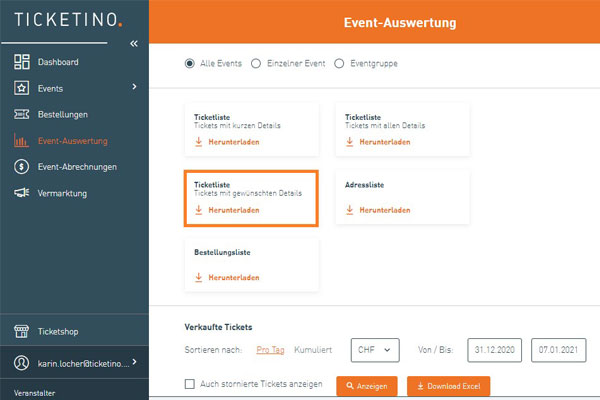Click the Anzeigen search button

click(x=366, y=386)
